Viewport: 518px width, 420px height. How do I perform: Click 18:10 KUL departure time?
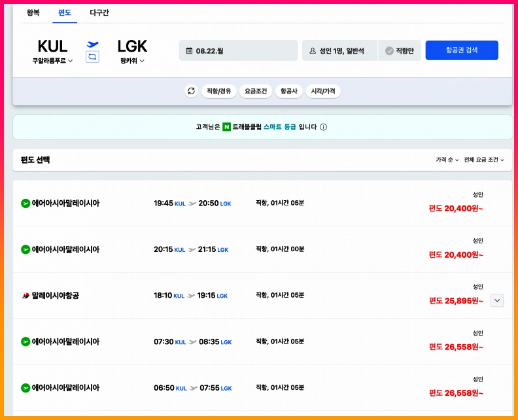(x=169, y=296)
